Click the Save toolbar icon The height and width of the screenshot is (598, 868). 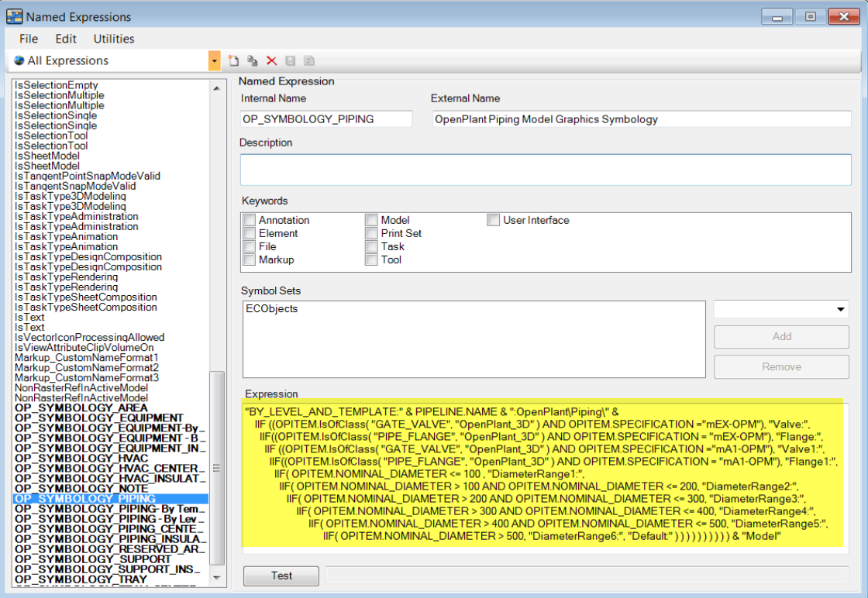(x=290, y=61)
